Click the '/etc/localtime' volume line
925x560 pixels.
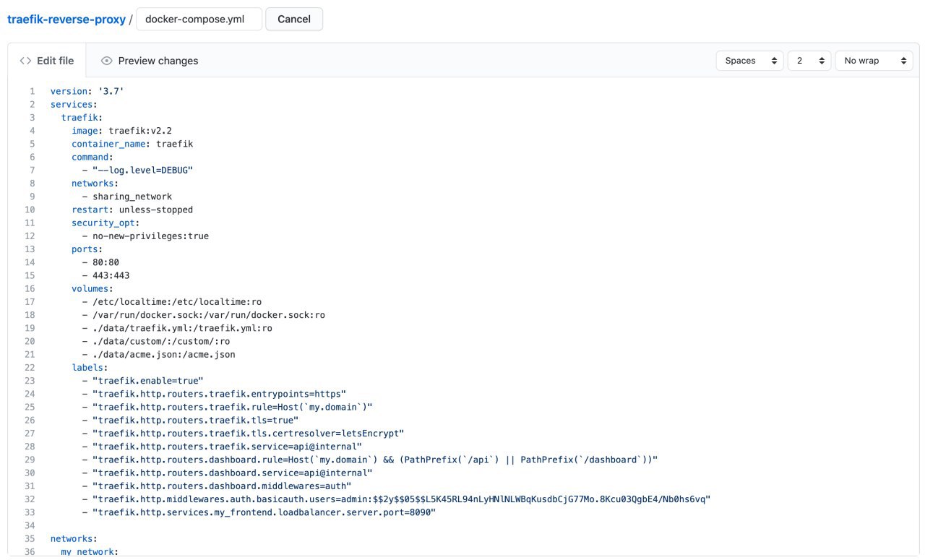pos(172,301)
